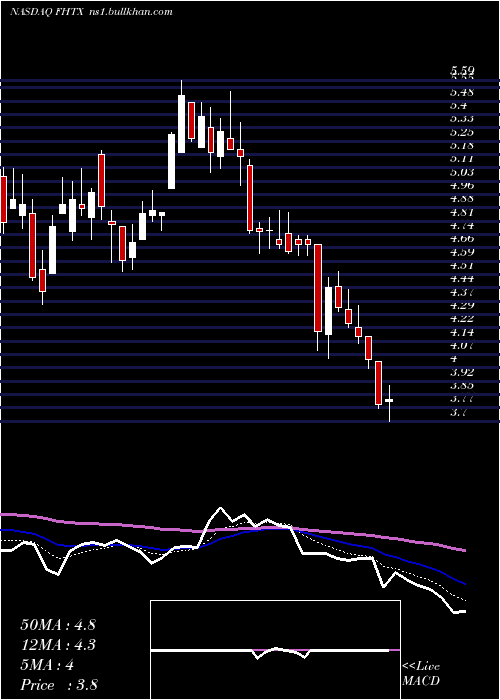Select the 4.59 price axis label
The height and width of the screenshot is (700, 500).
tap(462, 252)
